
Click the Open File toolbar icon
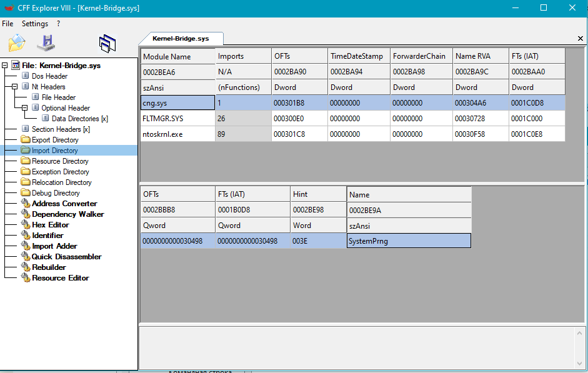coord(17,43)
